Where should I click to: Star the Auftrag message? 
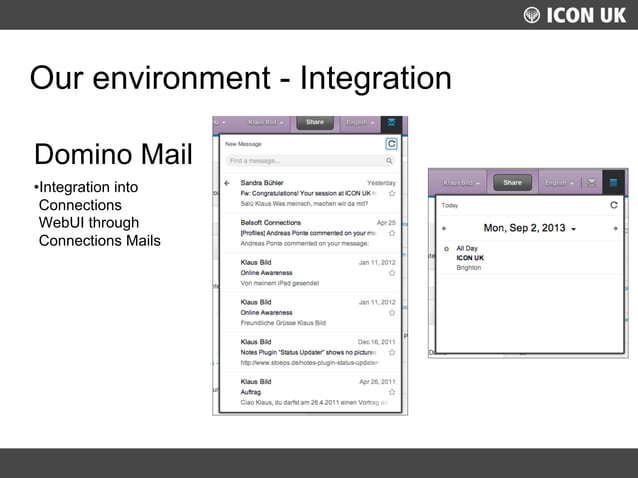pos(392,392)
